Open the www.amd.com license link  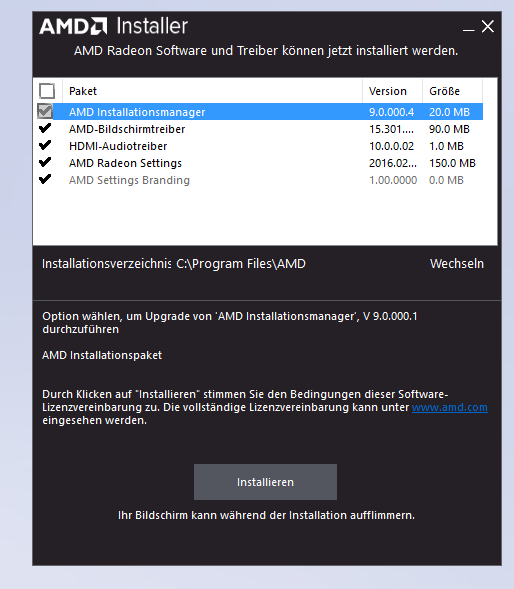(x=450, y=408)
